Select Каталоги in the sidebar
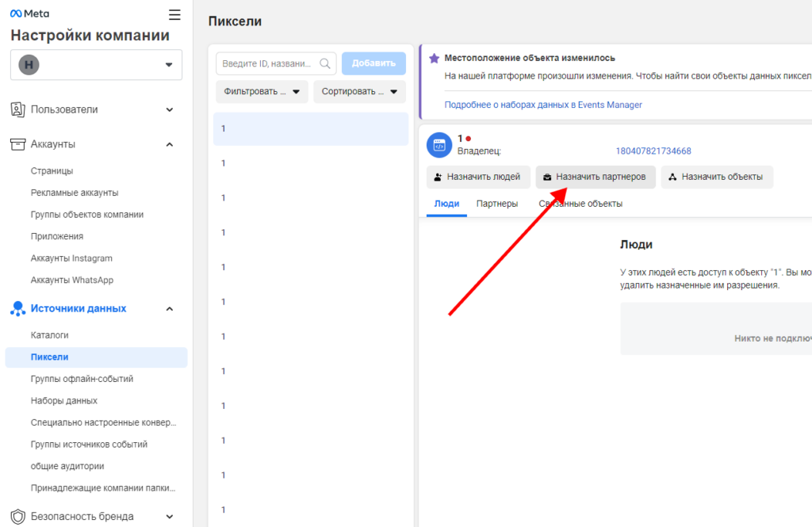 (50, 335)
